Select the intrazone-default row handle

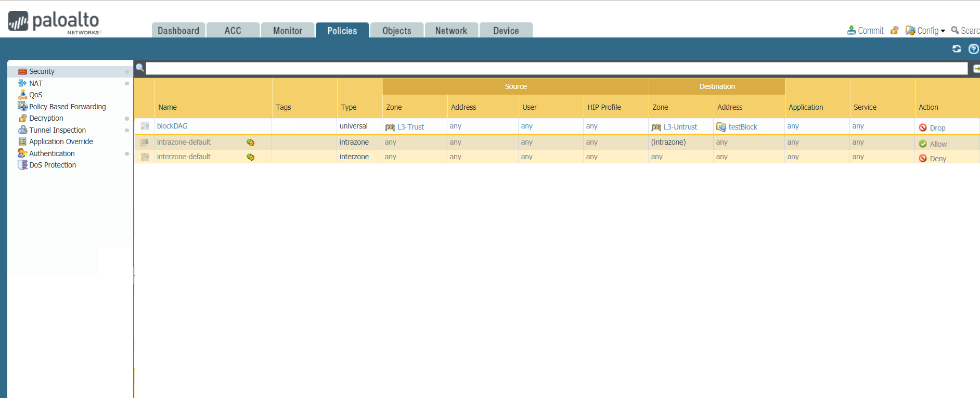click(145, 142)
